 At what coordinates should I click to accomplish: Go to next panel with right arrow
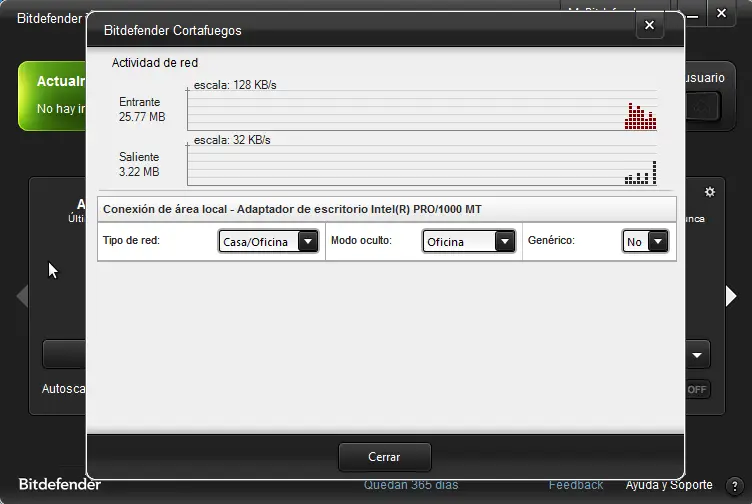coord(731,296)
